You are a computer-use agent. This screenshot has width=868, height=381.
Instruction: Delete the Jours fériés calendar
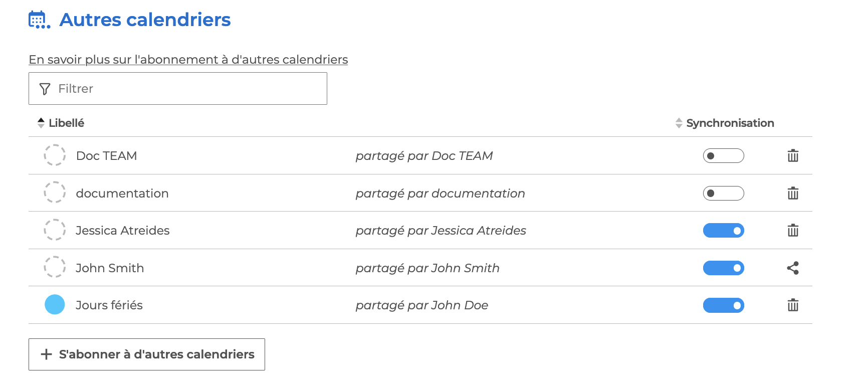tap(793, 305)
